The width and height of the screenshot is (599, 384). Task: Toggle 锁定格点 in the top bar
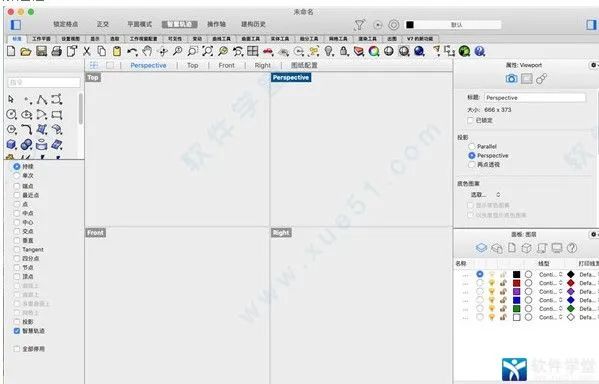(65, 24)
